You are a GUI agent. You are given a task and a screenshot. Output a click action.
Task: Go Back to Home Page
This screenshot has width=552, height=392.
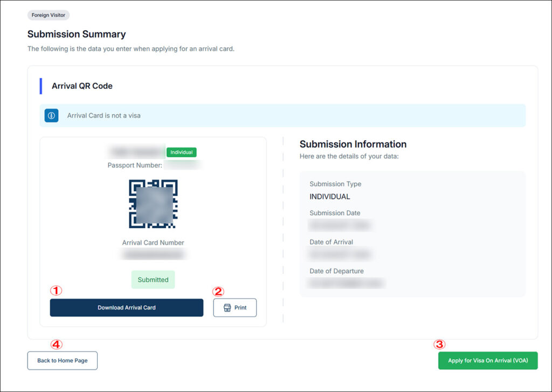pos(63,360)
